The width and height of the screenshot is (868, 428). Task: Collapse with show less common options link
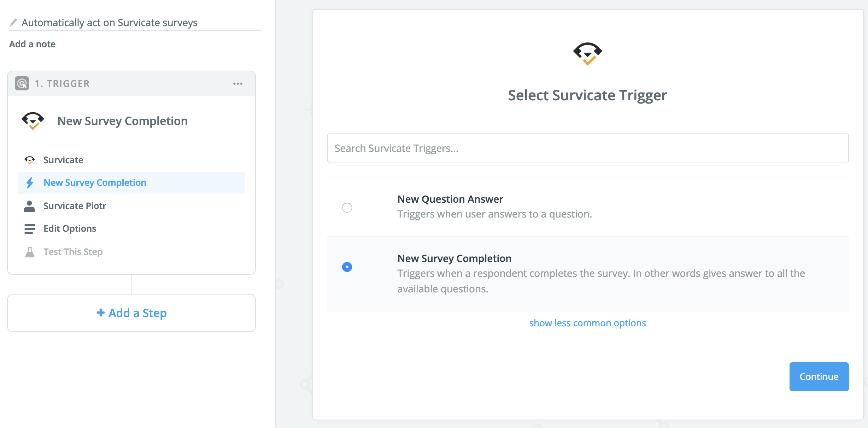pos(587,323)
